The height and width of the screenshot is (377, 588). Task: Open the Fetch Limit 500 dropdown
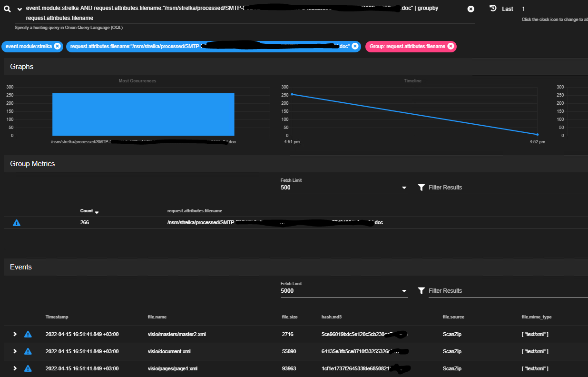click(x=404, y=187)
